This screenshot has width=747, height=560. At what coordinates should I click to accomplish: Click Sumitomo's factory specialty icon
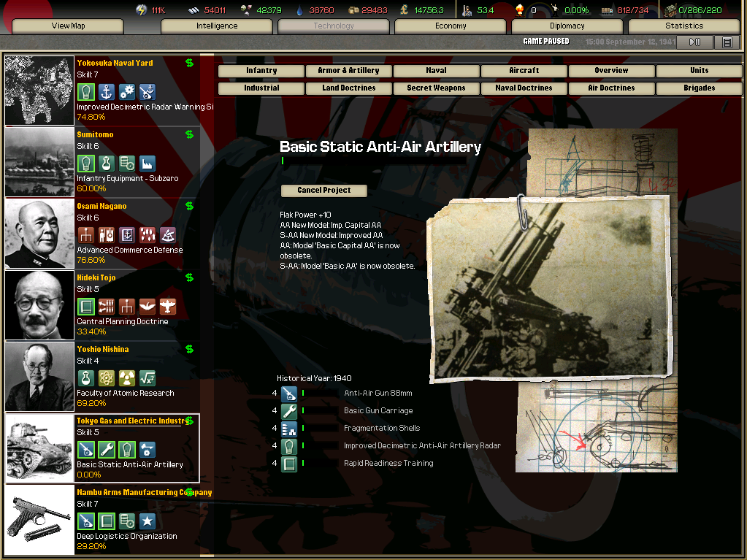coord(147,164)
